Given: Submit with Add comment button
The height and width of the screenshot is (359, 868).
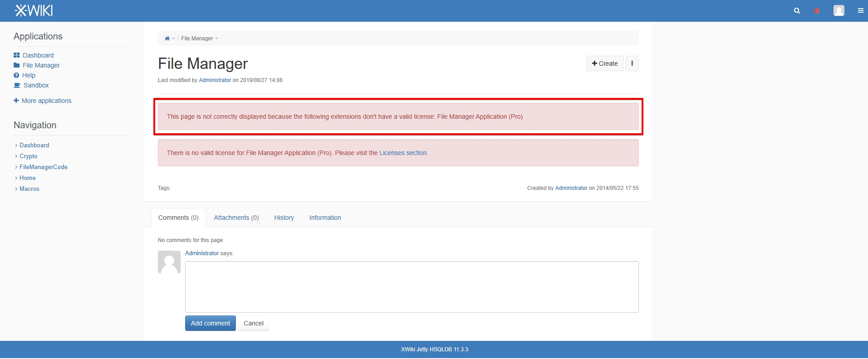Looking at the screenshot, I should click(211, 323).
